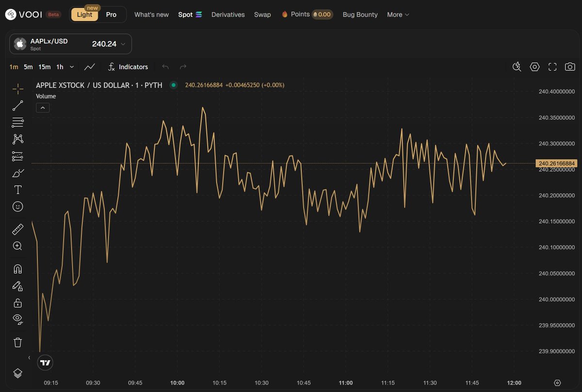The width and height of the screenshot is (582, 392).
Task: Switch to Light mode
Action: click(84, 15)
